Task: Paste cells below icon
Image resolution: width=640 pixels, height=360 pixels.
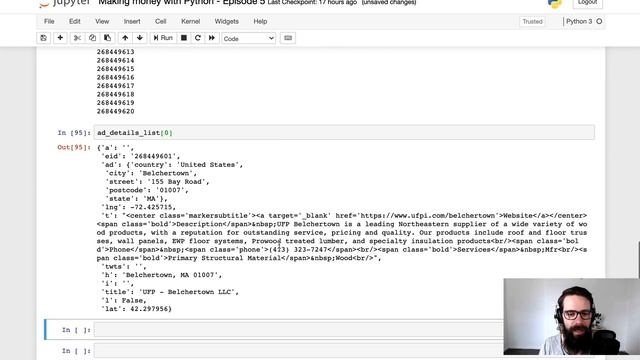Action: (107, 38)
